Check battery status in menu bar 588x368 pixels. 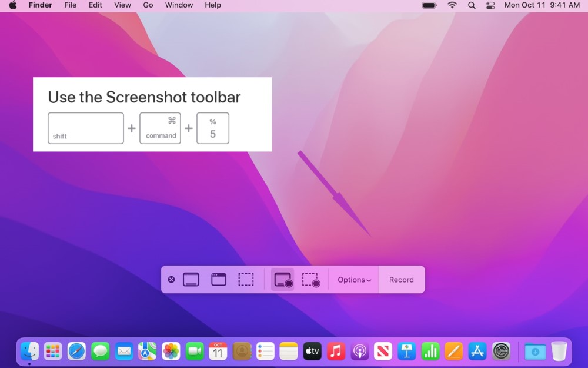click(429, 5)
